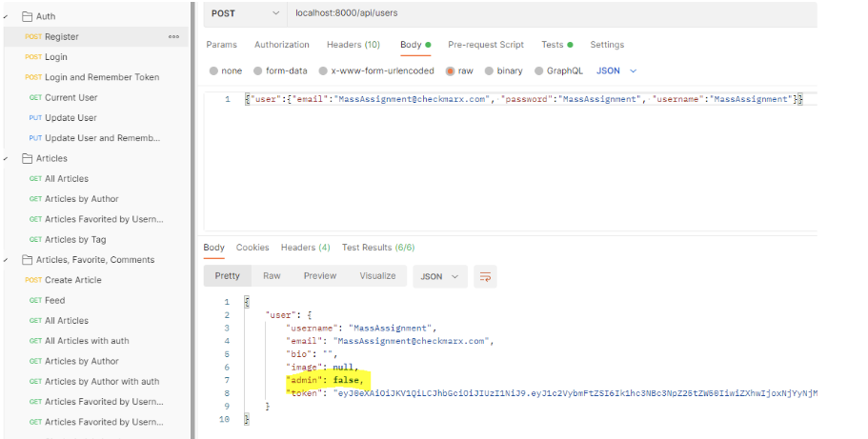Click the Articles, Favorite, Comments folder icon
Viewport: 868px width, 439px height.
pyautogui.click(x=27, y=260)
